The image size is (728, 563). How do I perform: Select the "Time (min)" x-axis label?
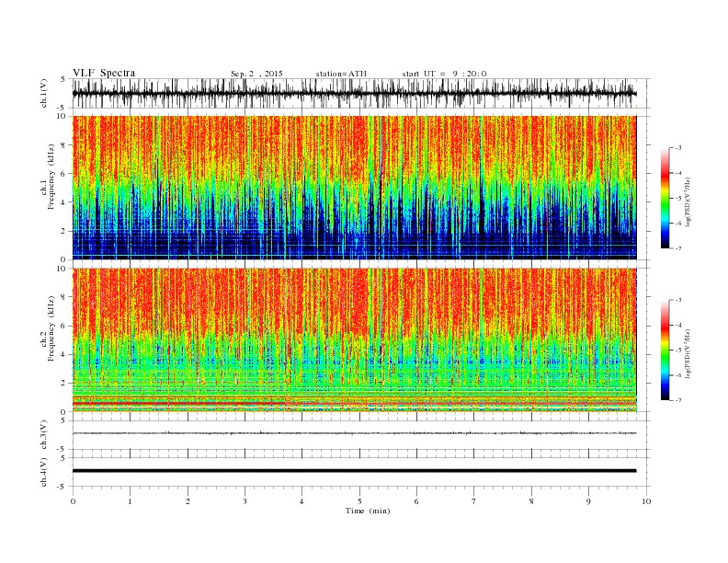(x=368, y=511)
